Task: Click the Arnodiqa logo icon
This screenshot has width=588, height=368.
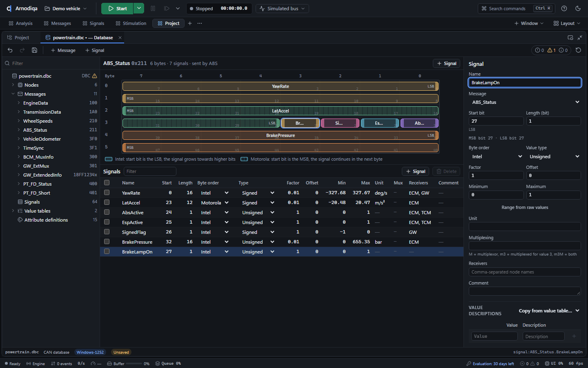Action: point(9,9)
